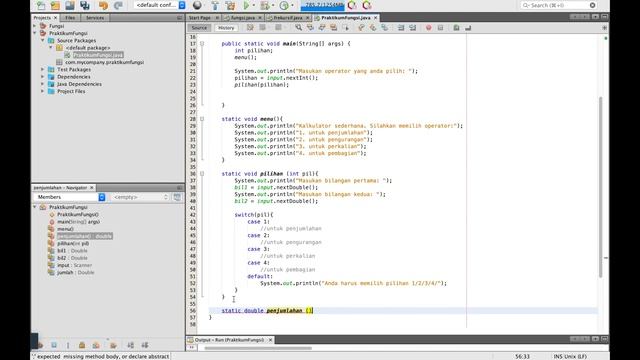Screen dimensions: 640x360
Task: Select jumlah : Double field in Navigator
Action: [76, 273]
